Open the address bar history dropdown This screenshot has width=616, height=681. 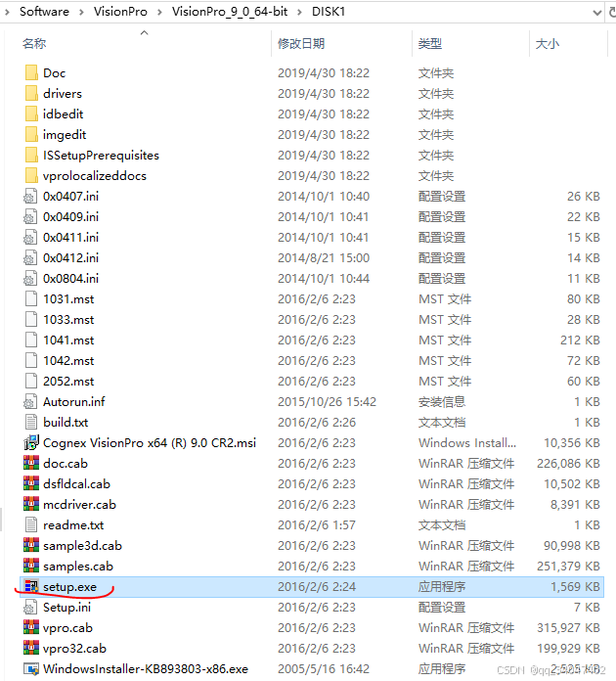coord(596,12)
